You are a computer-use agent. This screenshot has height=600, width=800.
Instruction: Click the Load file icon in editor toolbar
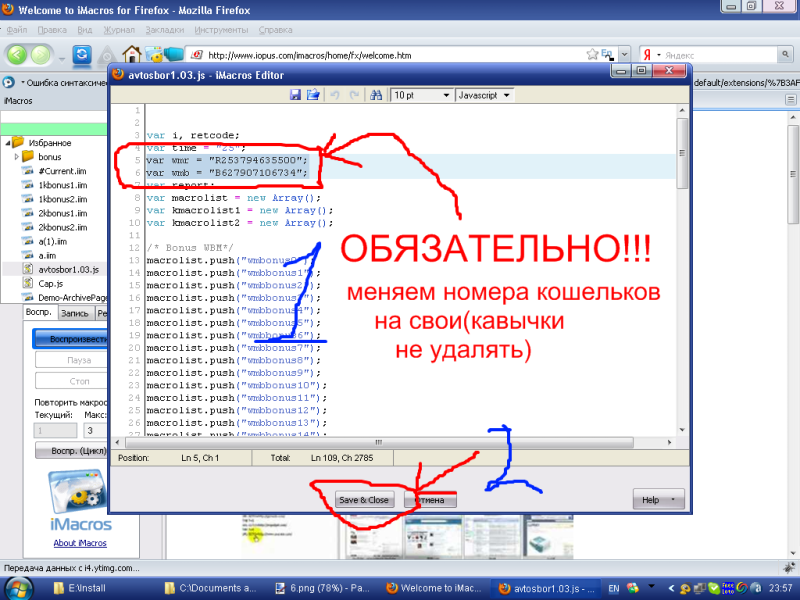313,95
